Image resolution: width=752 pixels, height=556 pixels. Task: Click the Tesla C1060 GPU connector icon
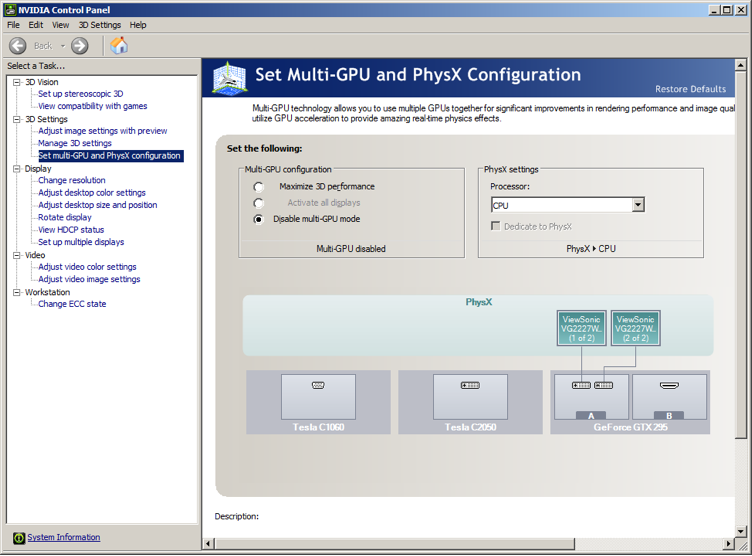point(318,385)
